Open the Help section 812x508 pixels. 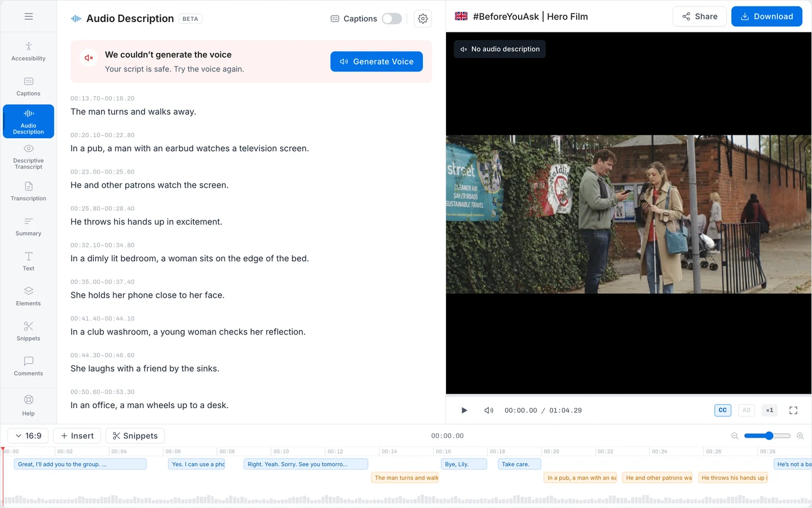(28, 406)
